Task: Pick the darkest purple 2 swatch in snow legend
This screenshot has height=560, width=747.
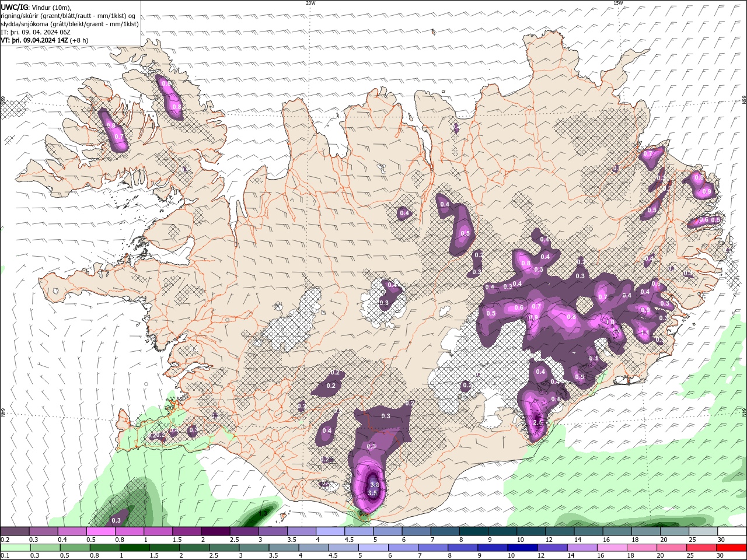Action: coord(215,531)
